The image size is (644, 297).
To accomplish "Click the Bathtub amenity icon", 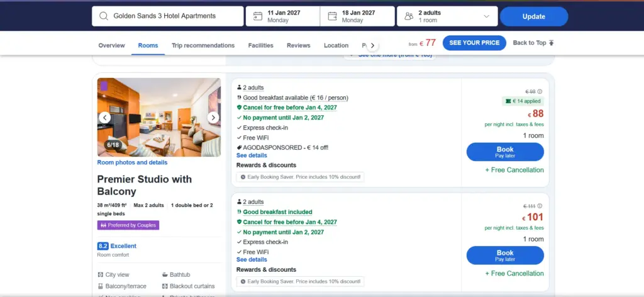I will (x=165, y=275).
